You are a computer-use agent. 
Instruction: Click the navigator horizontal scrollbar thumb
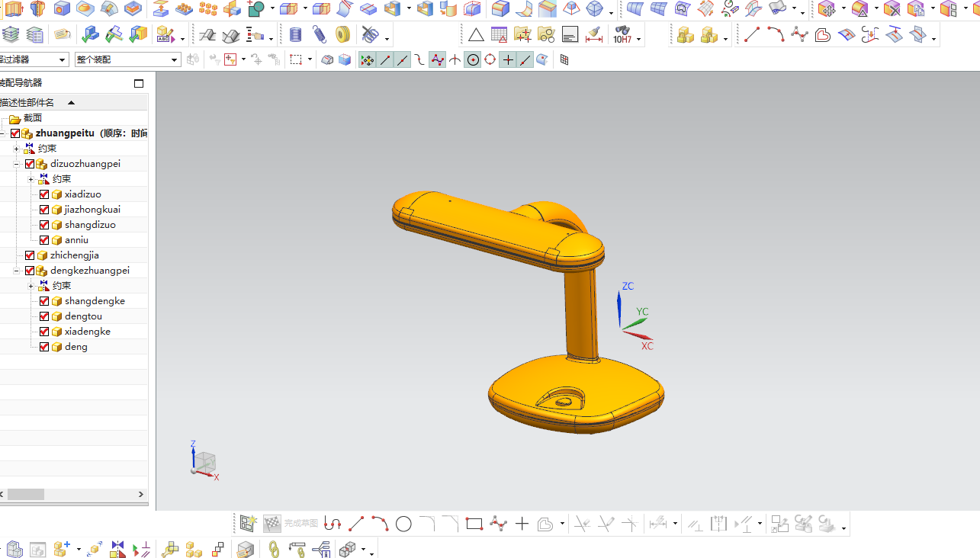[x=26, y=494]
